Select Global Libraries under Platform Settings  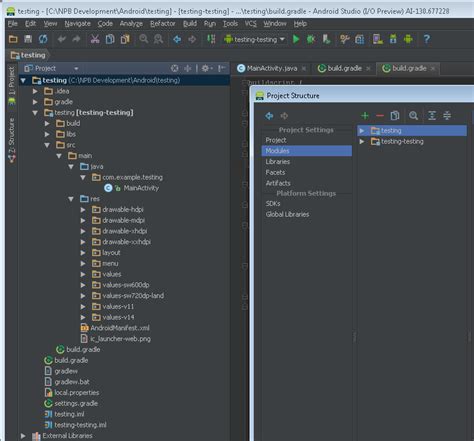pos(287,214)
